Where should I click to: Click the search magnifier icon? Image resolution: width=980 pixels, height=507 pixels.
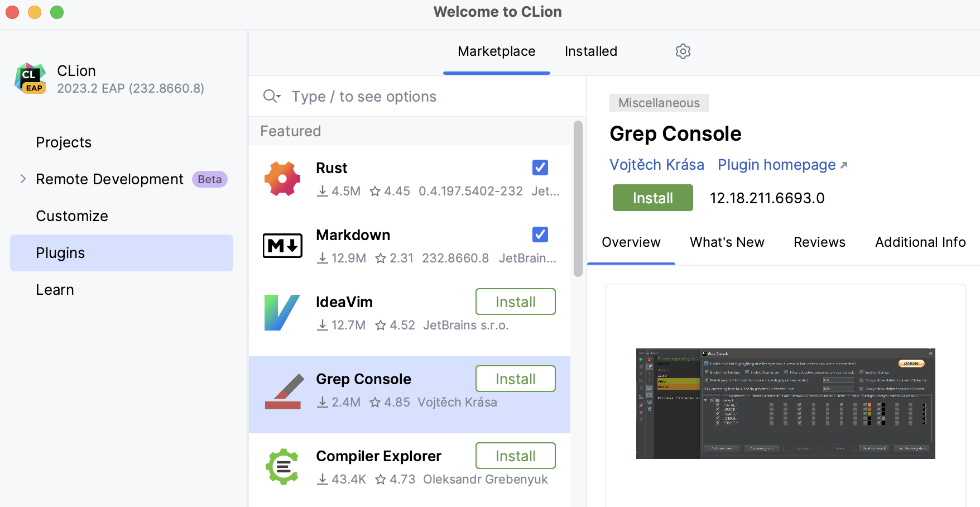pos(272,96)
